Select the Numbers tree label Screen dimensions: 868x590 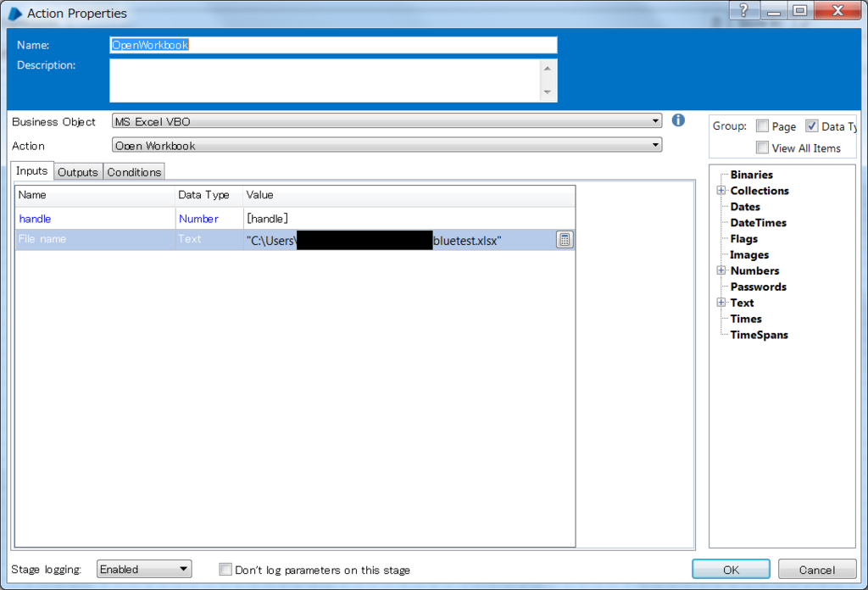click(754, 271)
